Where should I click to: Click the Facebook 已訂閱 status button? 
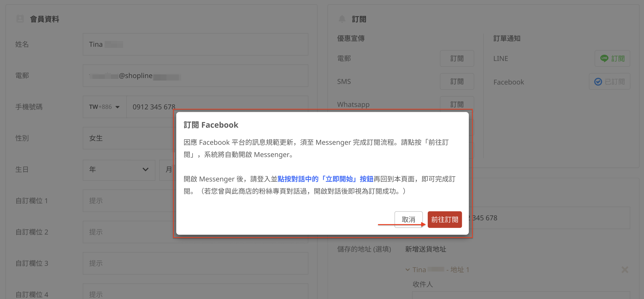click(609, 82)
